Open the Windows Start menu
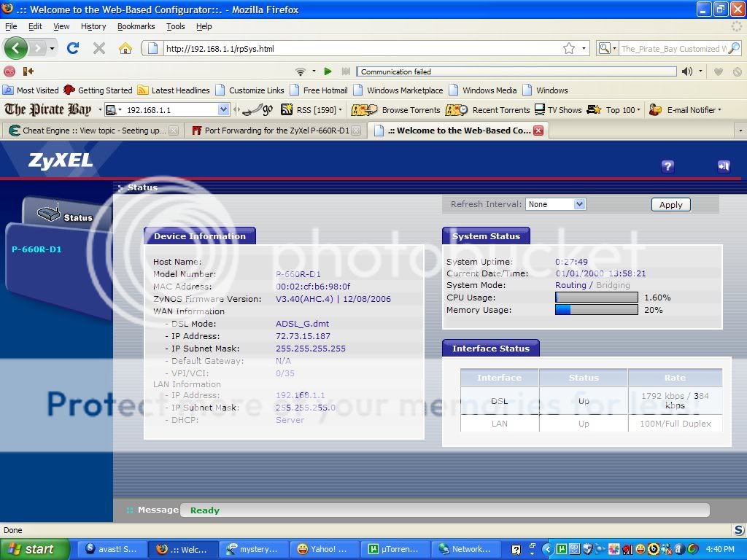747x560 pixels. point(34,549)
